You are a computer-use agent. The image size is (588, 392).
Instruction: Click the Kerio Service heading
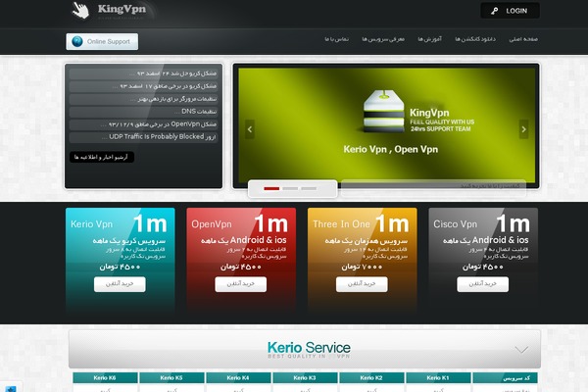pos(309,348)
